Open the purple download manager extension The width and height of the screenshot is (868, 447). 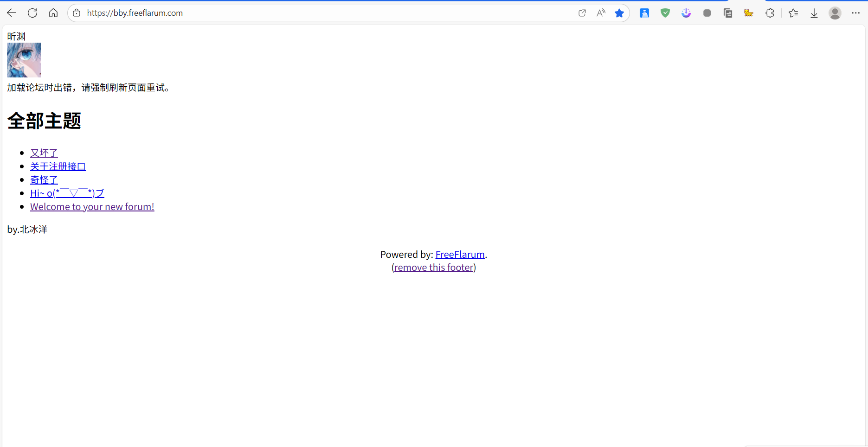tap(686, 13)
